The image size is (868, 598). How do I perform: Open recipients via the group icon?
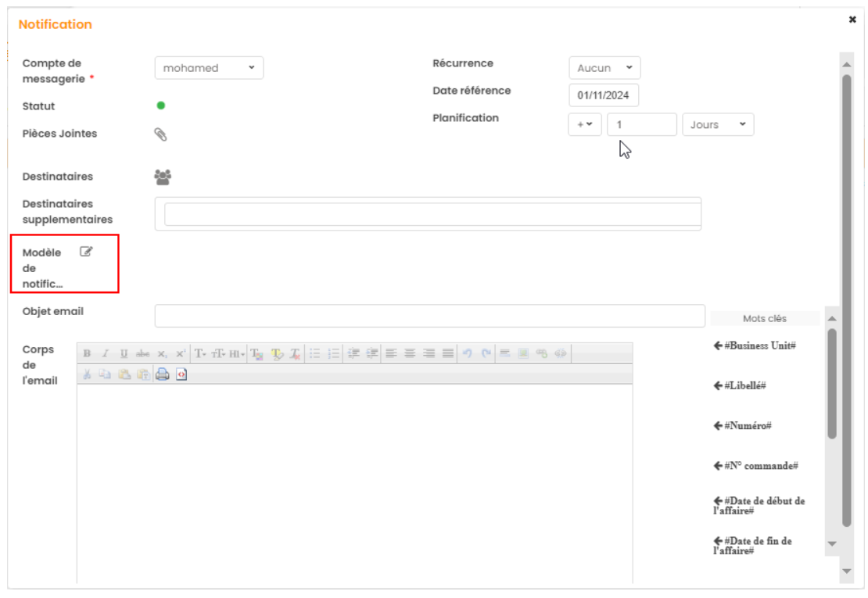point(163,177)
